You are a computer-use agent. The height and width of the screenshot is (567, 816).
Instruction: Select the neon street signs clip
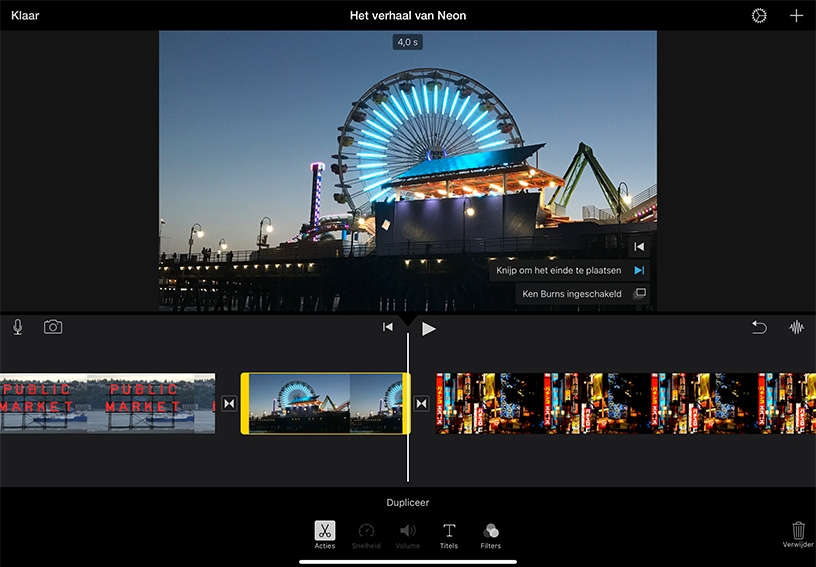[x=626, y=403]
